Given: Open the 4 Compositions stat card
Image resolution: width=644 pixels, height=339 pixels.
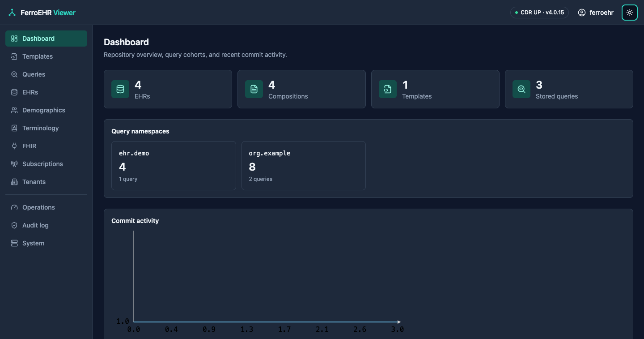Looking at the screenshot, I should coord(301,89).
